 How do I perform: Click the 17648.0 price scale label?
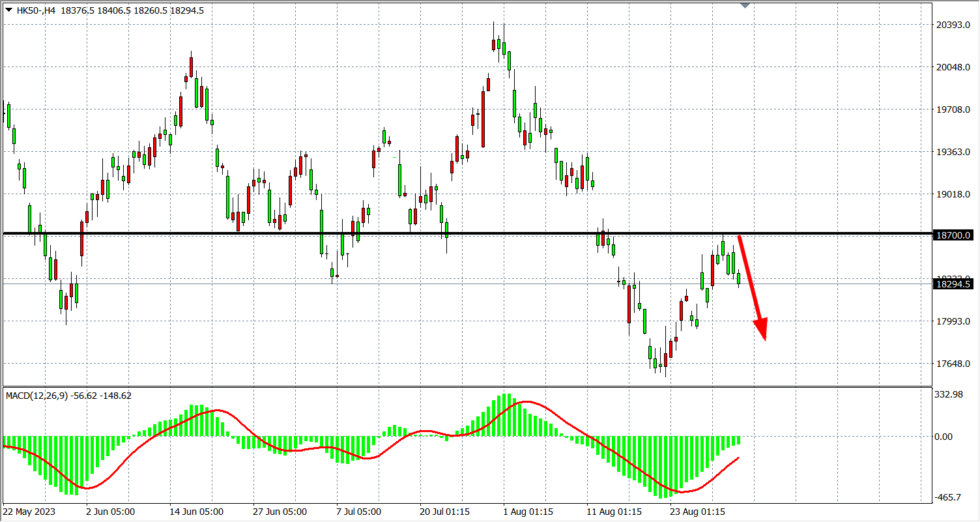point(952,364)
